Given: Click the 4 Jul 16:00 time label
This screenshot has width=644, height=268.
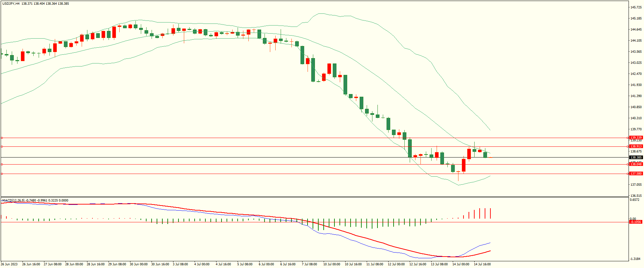Looking at the screenshot, I should pyautogui.click(x=223, y=264).
